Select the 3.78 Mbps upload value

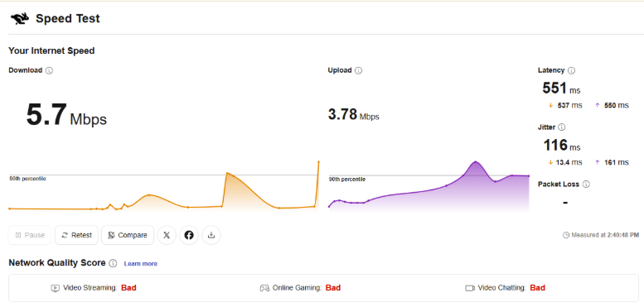[353, 114]
